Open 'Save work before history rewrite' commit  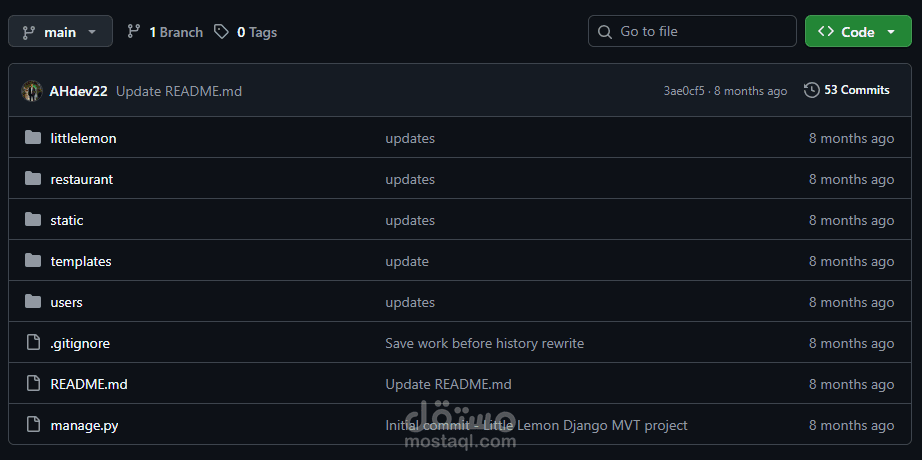pos(485,343)
